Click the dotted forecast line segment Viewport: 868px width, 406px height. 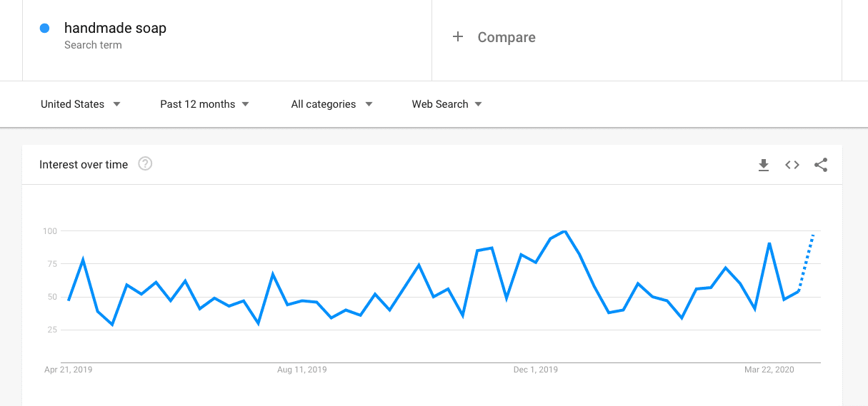coord(807,261)
